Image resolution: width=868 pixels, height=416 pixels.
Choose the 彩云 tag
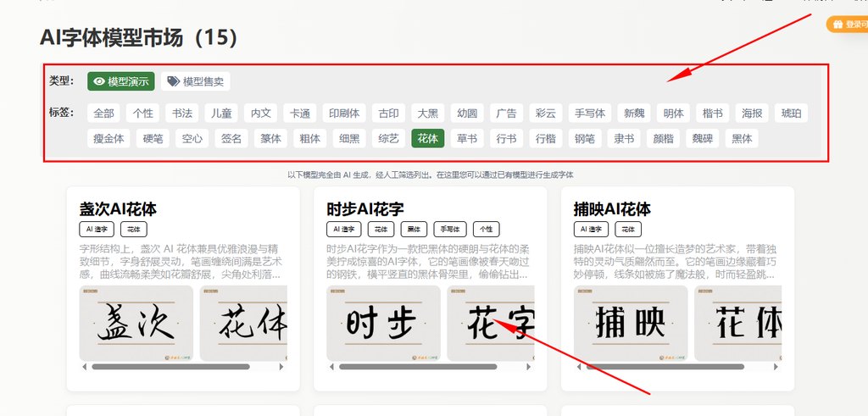[546, 113]
